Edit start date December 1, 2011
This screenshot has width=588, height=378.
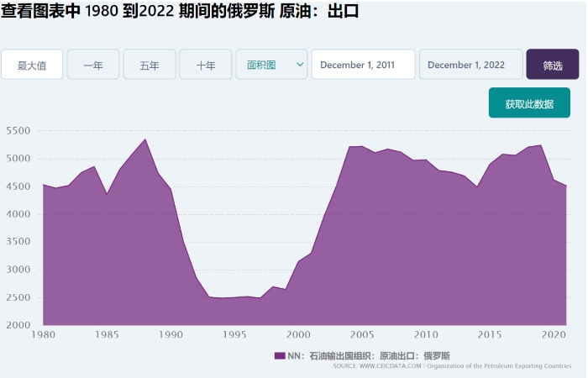click(364, 65)
